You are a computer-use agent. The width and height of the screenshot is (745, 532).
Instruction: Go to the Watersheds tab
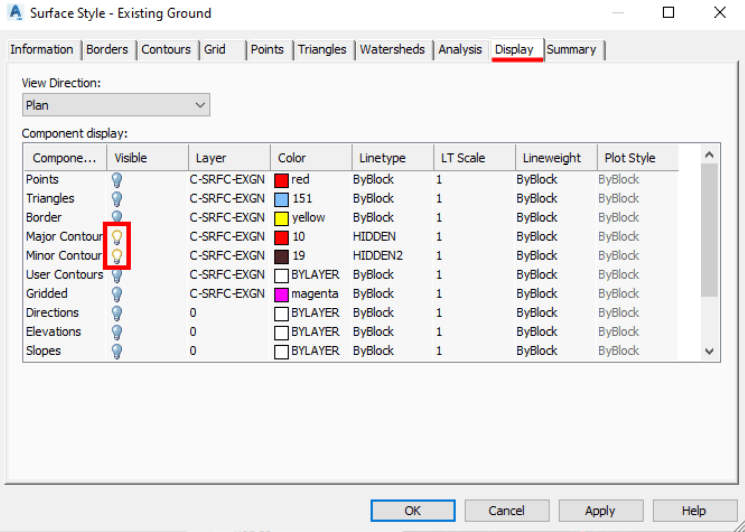392,49
